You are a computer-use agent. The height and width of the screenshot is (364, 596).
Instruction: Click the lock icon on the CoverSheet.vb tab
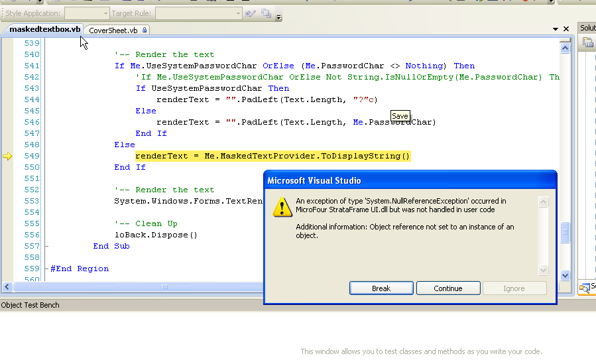pos(145,30)
